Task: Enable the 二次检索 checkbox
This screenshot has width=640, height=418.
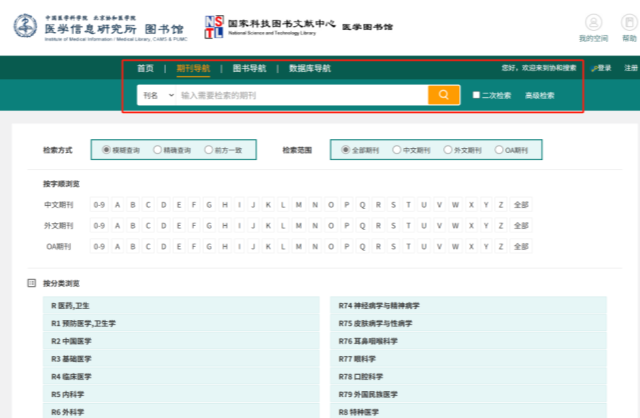Action: point(477,95)
